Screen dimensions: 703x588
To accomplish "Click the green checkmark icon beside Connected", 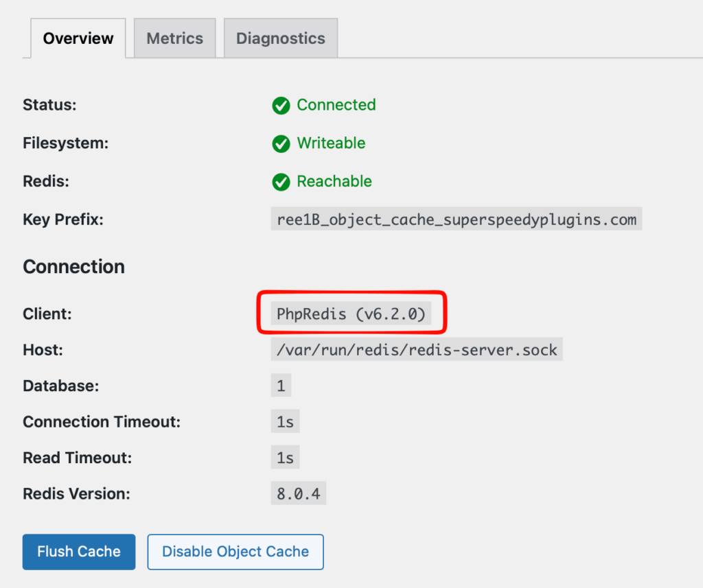I will pyautogui.click(x=281, y=106).
